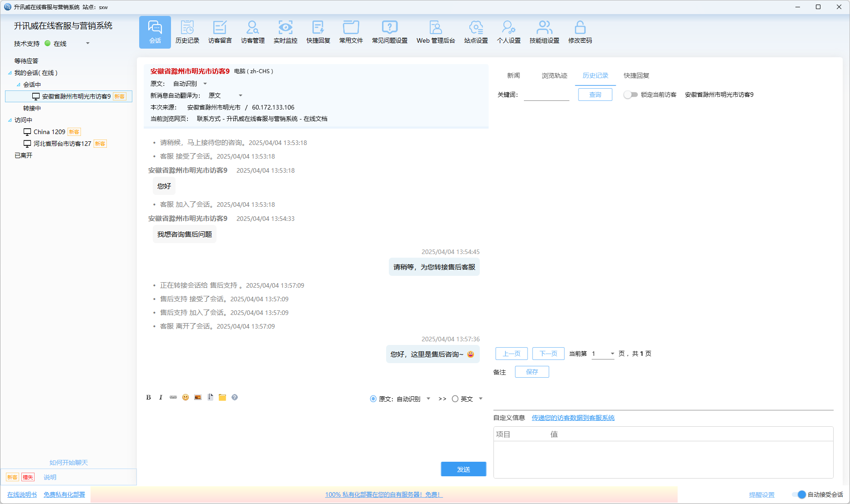This screenshot has width=850, height=504.
Task: Collapse the 我的会话 tree node
Action: (10, 73)
